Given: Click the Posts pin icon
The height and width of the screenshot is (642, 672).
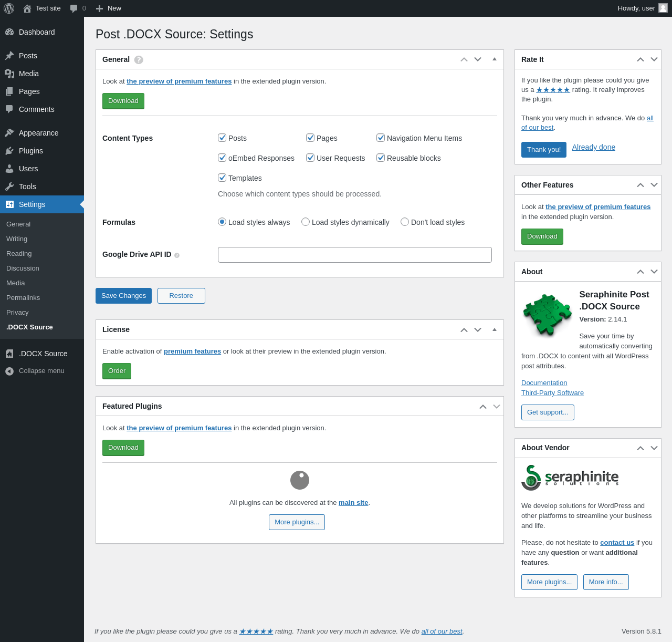Looking at the screenshot, I should pos(9,56).
